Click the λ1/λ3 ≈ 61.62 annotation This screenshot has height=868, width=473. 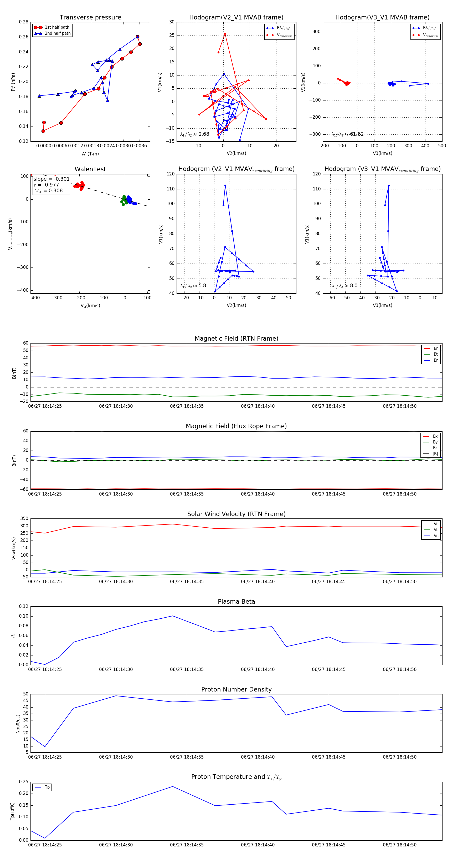click(347, 134)
